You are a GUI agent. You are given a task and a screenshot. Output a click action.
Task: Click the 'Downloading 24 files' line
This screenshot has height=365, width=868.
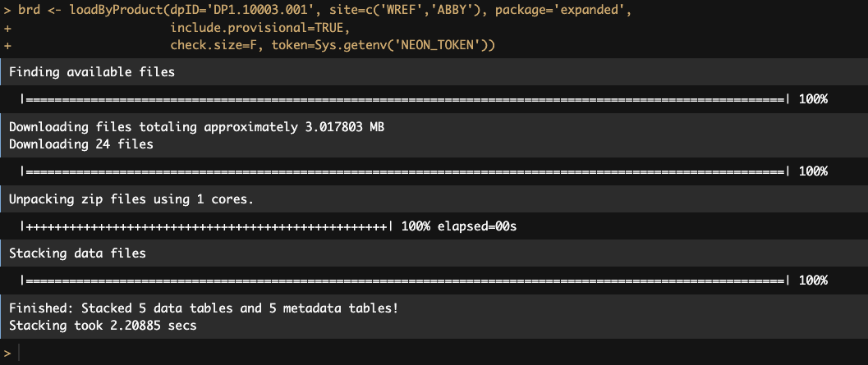point(81,145)
